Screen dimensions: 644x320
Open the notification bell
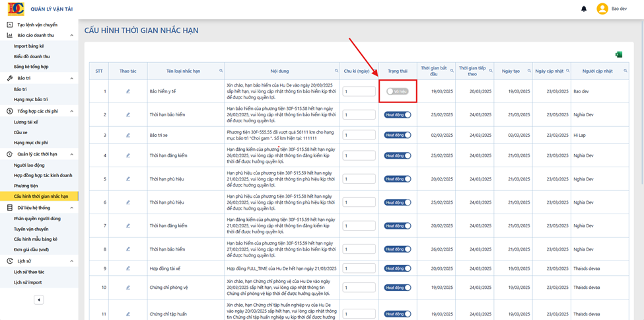[x=584, y=9]
